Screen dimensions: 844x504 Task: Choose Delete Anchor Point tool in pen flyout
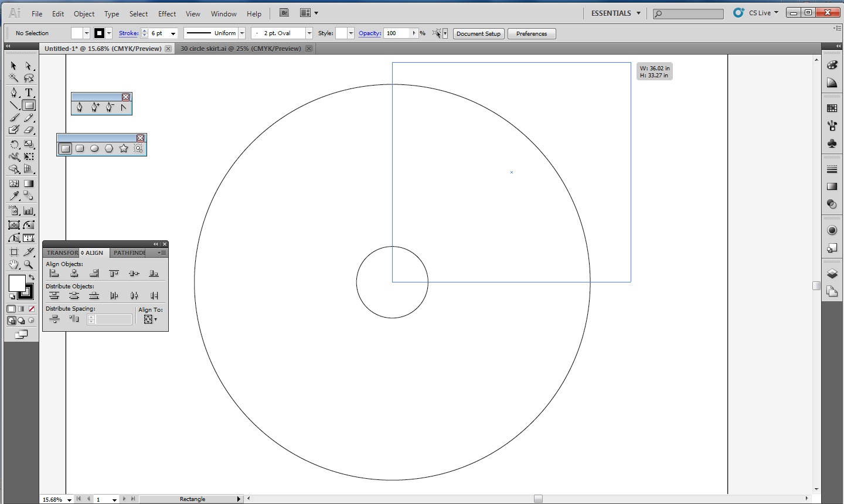coord(110,107)
